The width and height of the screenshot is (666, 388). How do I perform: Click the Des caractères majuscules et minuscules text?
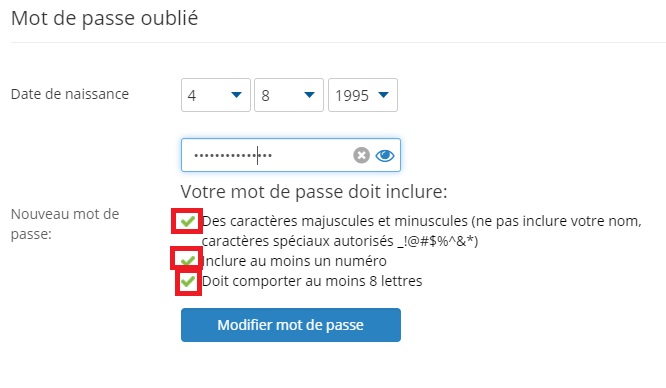422,231
